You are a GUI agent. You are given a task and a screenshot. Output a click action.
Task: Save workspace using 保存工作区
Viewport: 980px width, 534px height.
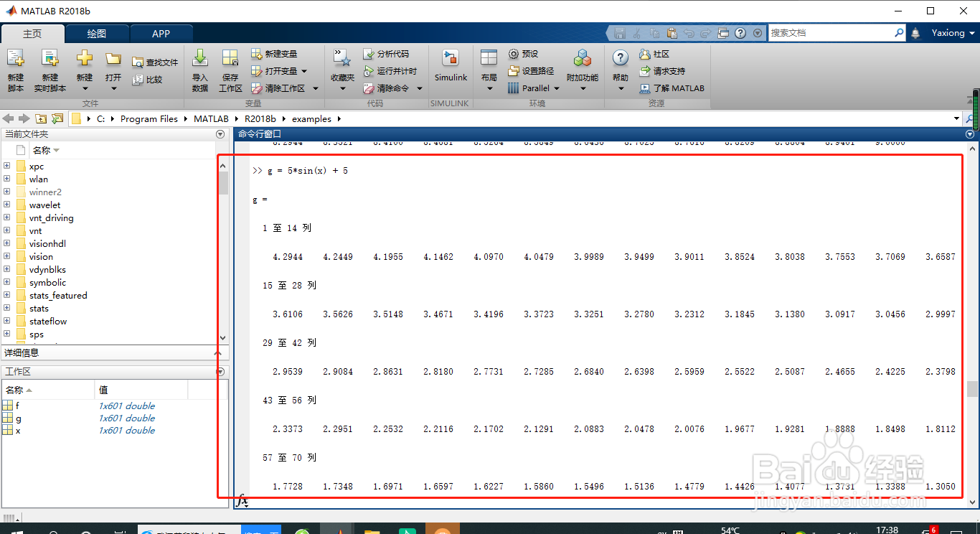point(230,70)
